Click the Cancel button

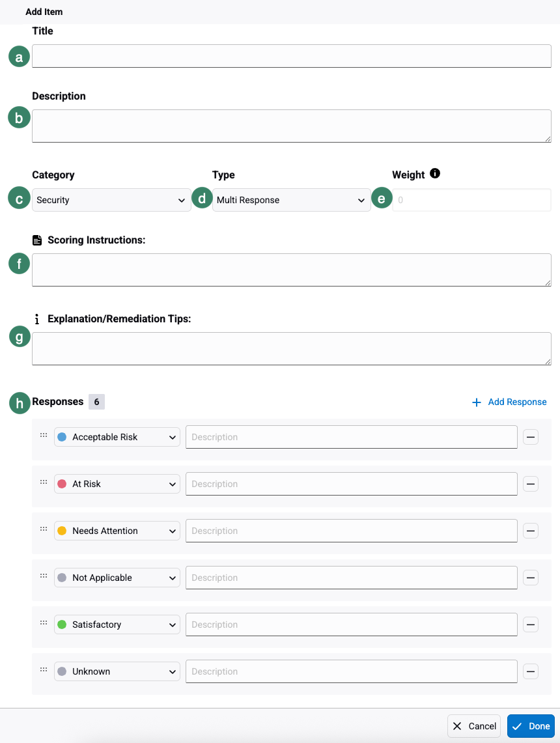click(473, 725)
